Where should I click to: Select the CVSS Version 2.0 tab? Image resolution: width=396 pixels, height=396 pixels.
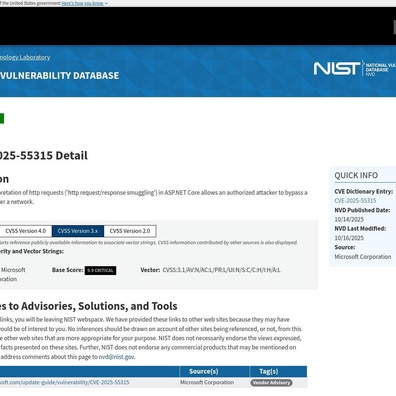tap(130, 231)
